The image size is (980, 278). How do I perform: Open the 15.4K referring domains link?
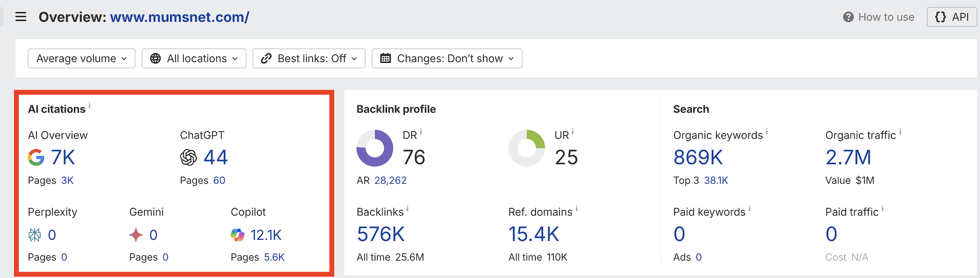(533, 235)
